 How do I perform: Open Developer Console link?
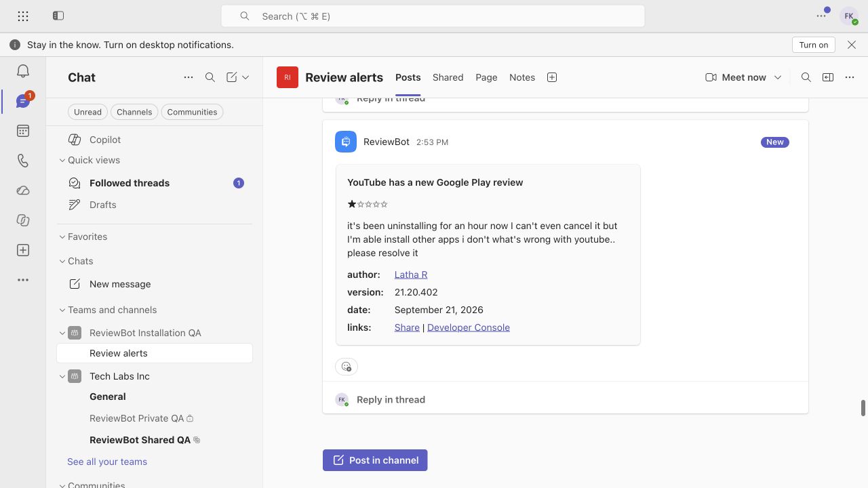(x=469, y=327)
